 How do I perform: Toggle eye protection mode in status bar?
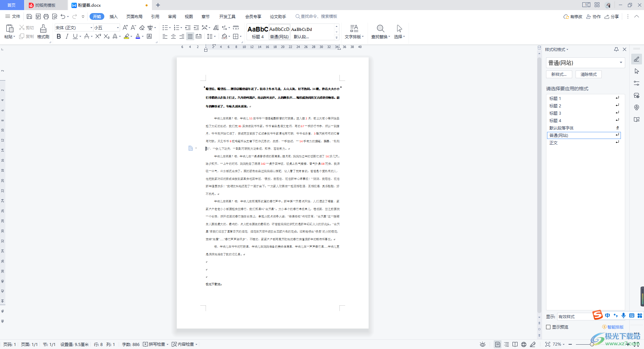point(483,344)
